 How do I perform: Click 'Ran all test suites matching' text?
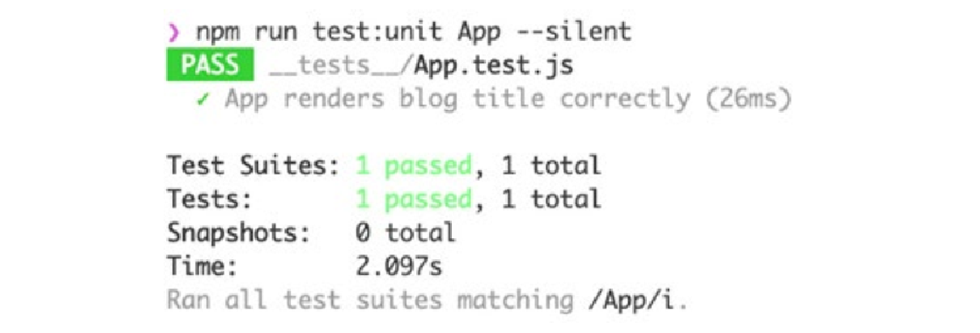coord(370,301)
